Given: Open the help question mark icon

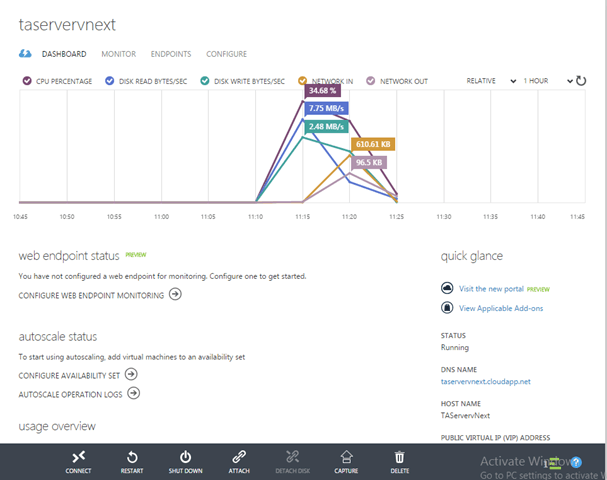Looking at the screenshot, I should (x=576, y=462).
